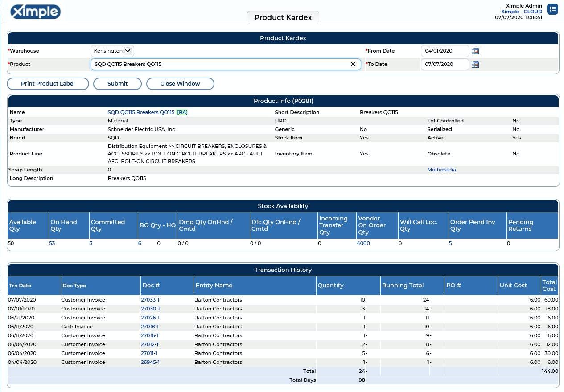This screenshot has height=392, width=564.
Task: Open the navigation menu icon top right
Action: coord(552,9)
